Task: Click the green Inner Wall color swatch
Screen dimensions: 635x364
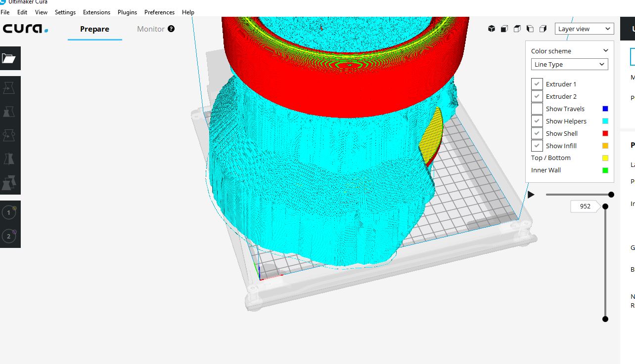Action: 605,170
